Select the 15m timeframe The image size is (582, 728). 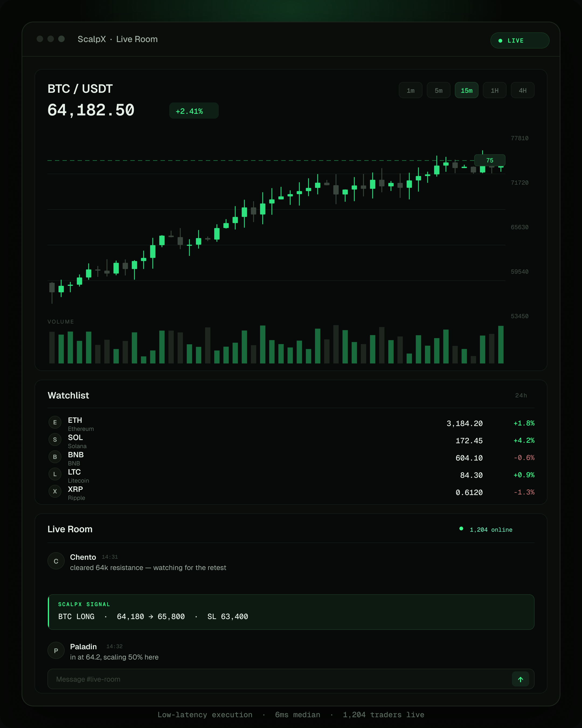click(x=466, y=90)
